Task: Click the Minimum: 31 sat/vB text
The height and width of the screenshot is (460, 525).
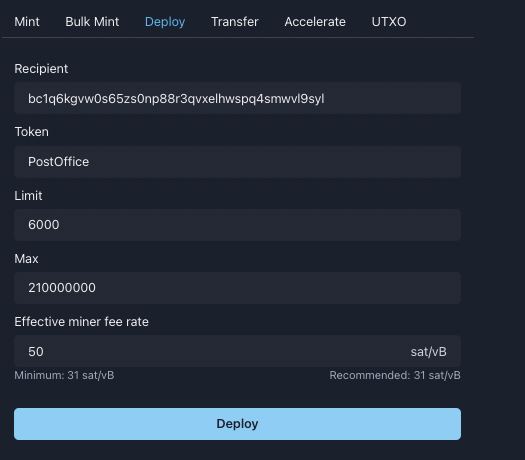Action: coord(64,375)
